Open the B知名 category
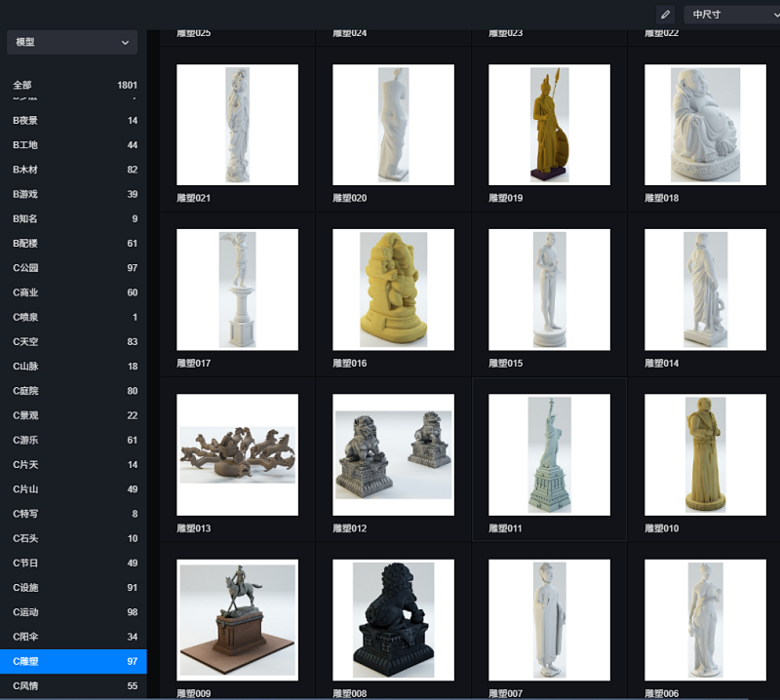Viewport: 780px width, 700px height. tap(74, 219)
